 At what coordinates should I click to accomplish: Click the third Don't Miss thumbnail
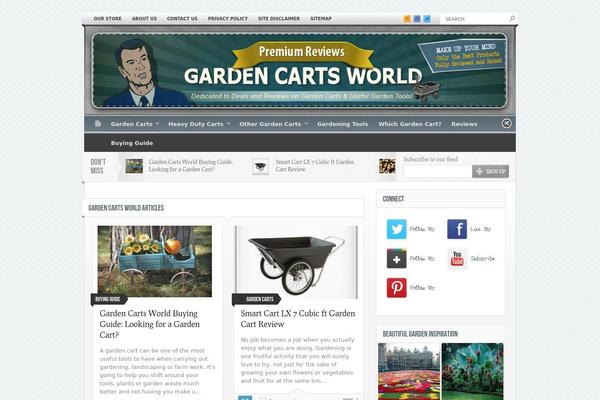387,166
